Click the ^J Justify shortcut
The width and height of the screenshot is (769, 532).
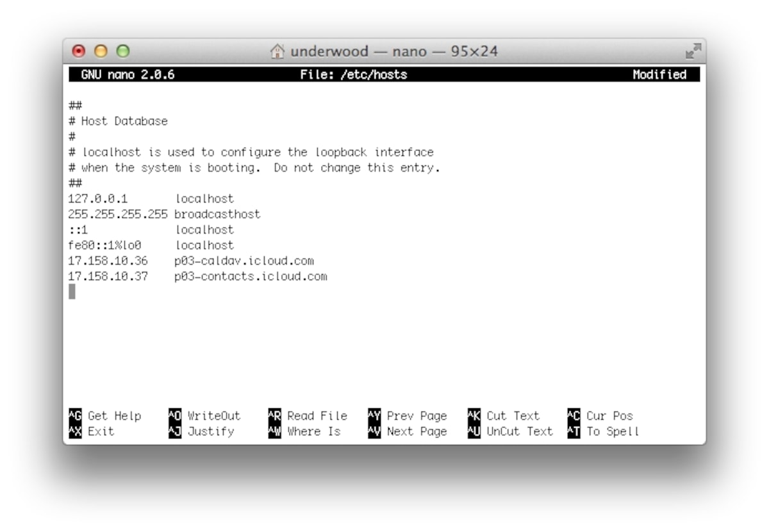[x=201, y=431]
